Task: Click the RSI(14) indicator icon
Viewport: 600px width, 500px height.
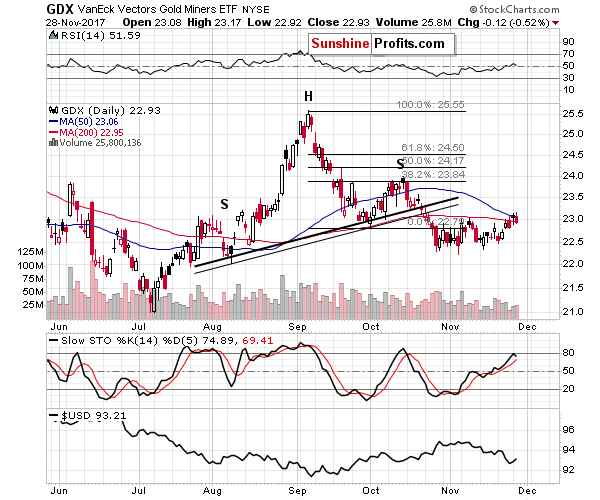Action: coord(54,36)
